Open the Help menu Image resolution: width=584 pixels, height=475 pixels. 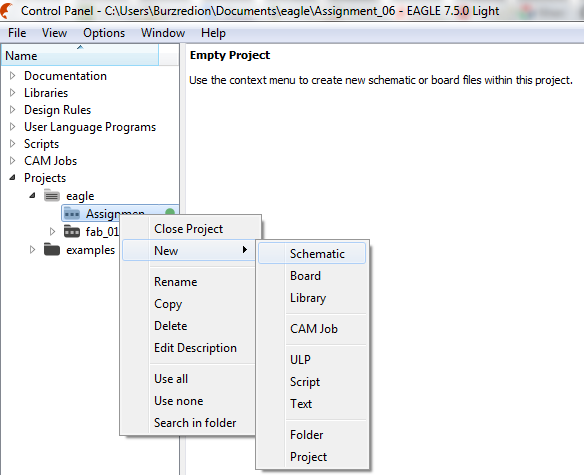point(213,33)
